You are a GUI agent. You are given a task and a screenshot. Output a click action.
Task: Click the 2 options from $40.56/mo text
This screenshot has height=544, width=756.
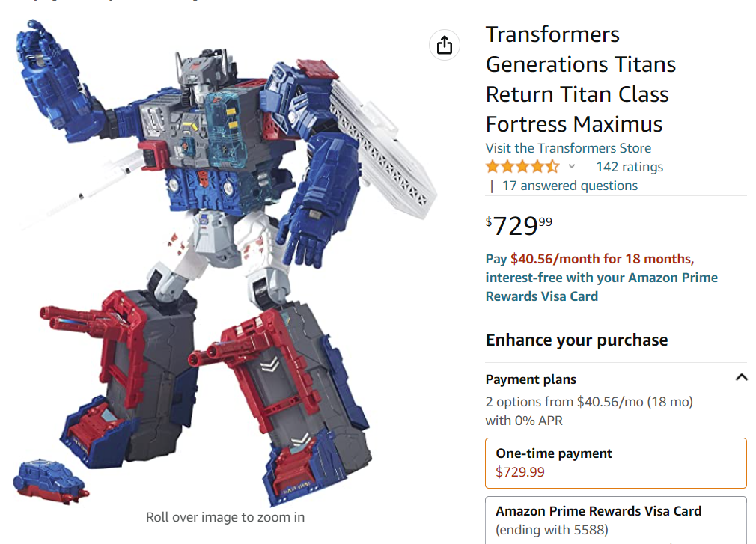[589, 402]
